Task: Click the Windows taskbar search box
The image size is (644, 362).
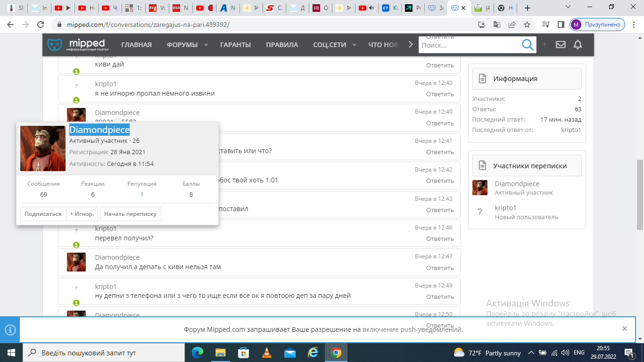Action: click(x=103, y=353)
